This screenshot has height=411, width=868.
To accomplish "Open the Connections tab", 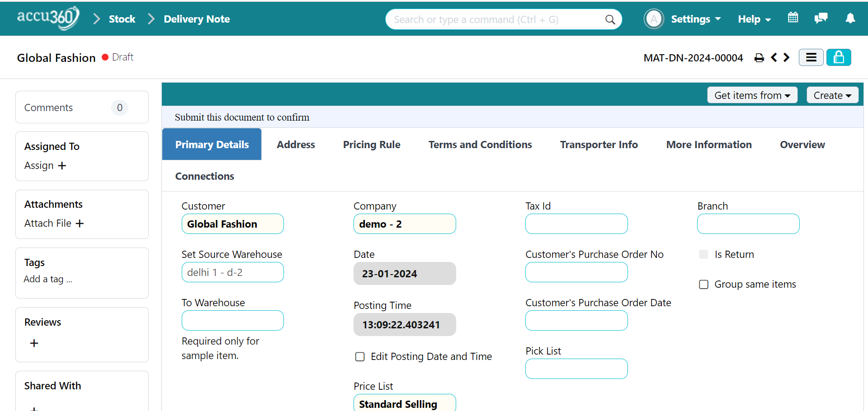I will pos(205,176).
